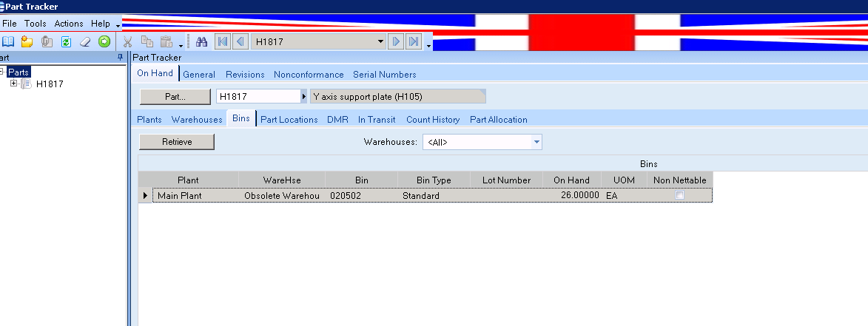Click the Obsolete Warehou cell
The image size is (868, 326).
[x=282, y=196]
